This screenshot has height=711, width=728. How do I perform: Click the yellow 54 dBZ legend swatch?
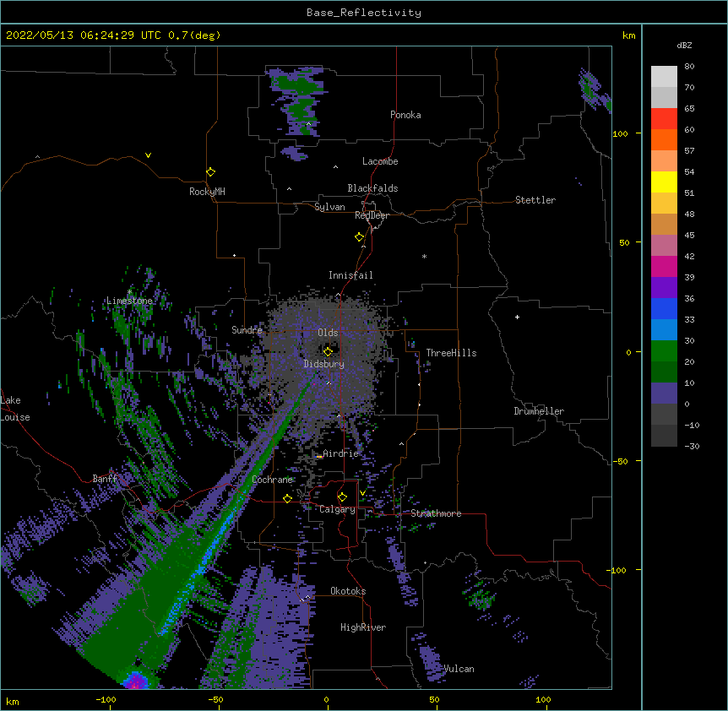pos(664,182)
